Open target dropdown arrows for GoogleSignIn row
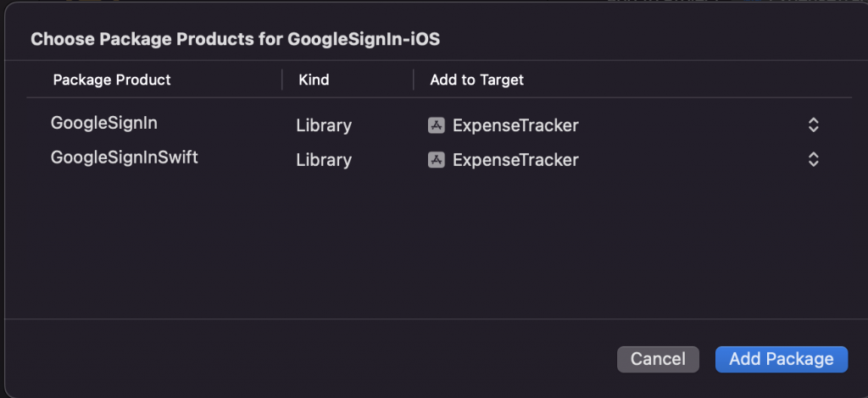Screen dimensions: 868x398 tap(813, 125)
